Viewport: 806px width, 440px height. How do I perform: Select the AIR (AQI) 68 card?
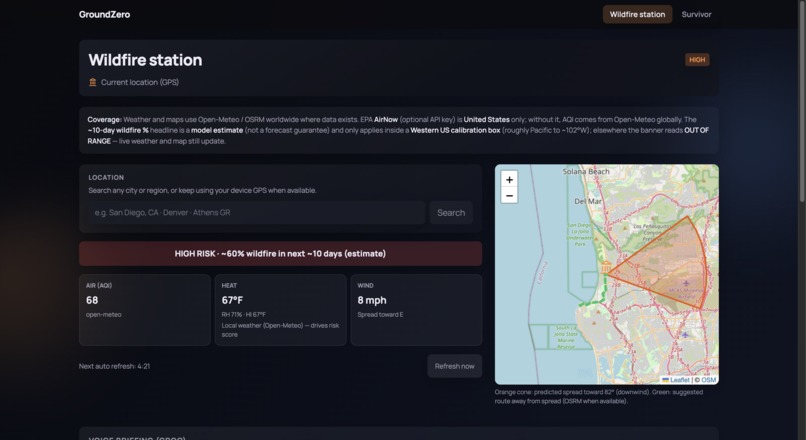click(144, 310)
